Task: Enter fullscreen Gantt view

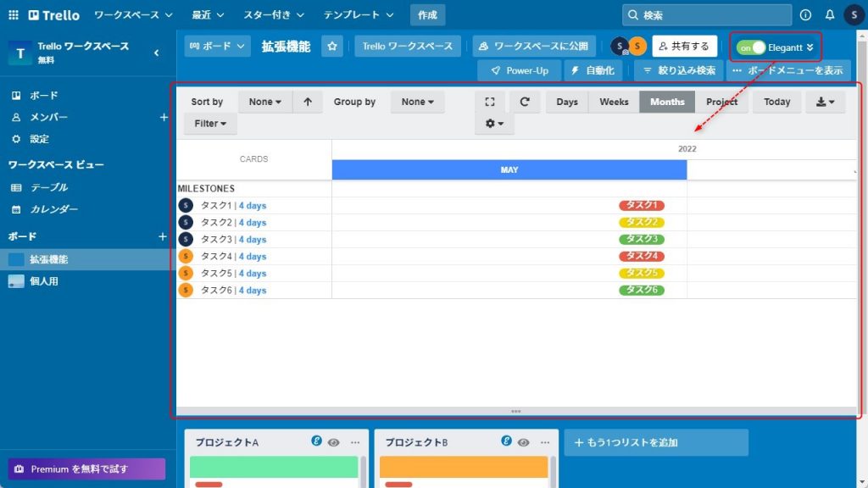Action: (x=490, y=102)
